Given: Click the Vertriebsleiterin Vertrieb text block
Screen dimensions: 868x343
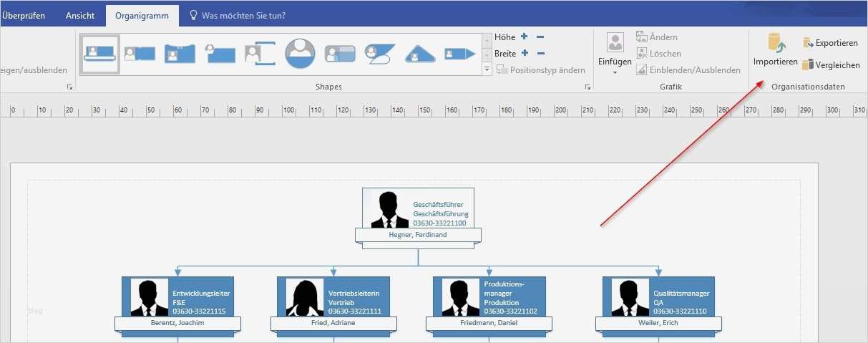Looking at the screenshot, I should click(x=355, y=302).
